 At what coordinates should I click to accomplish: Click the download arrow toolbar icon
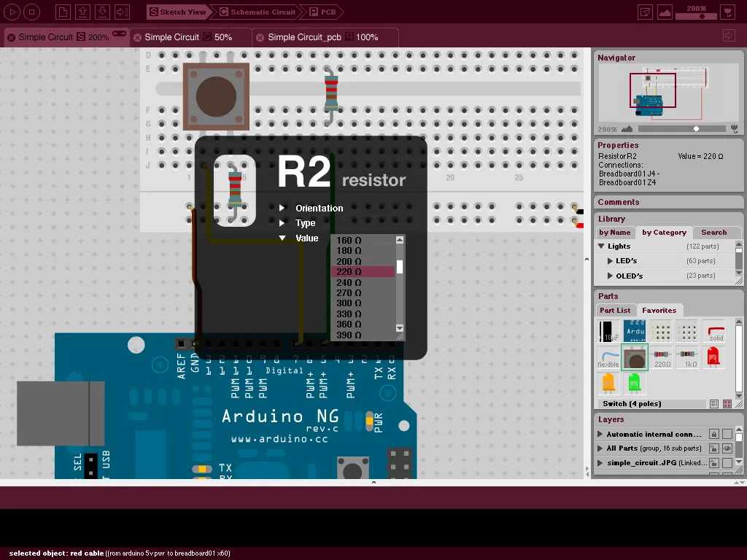(102, 12)
